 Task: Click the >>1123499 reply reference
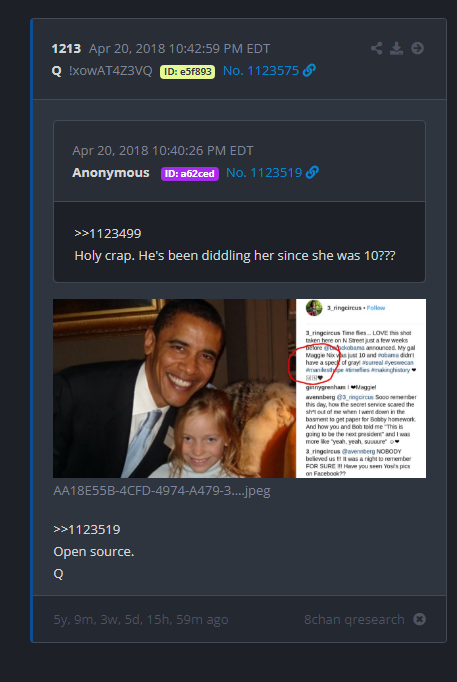[108, 234]
